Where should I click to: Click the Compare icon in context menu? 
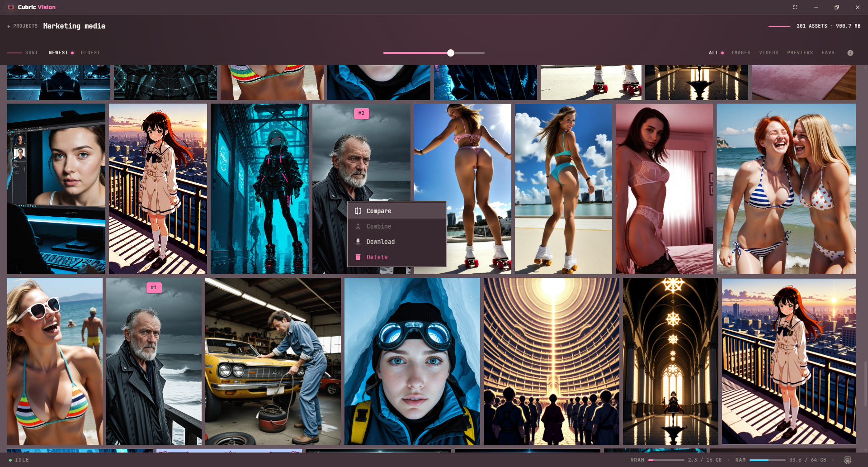358,211
